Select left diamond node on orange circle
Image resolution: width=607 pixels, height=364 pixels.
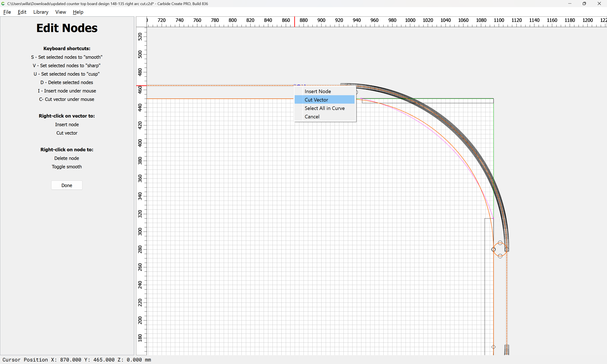pyautogui.click(x=493, y=249)
